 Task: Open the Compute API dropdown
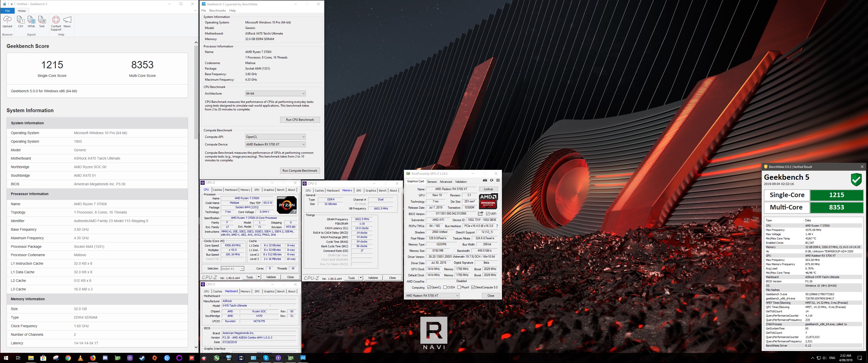pyautogui.click(x=275, y=137)
